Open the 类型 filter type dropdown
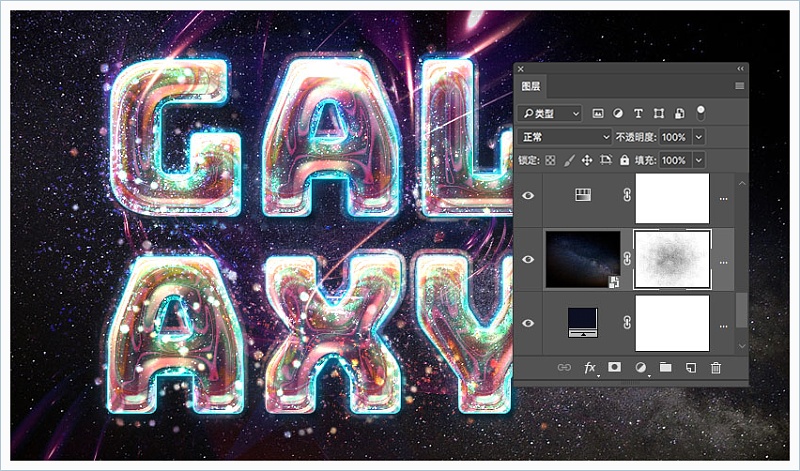The width and height of the screenshot is (800, 471). pyautogui.click(x=551, y=114)
